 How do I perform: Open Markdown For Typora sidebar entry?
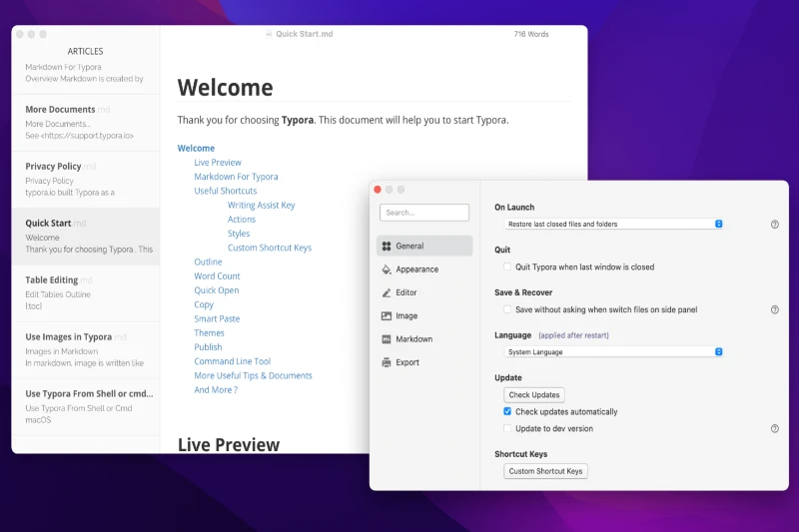click(x=86, y=73)
